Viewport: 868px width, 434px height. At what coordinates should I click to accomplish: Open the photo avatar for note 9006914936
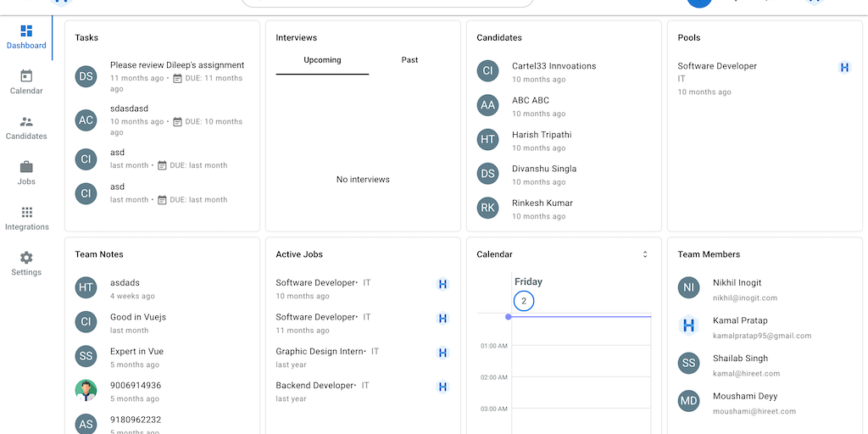86,391
